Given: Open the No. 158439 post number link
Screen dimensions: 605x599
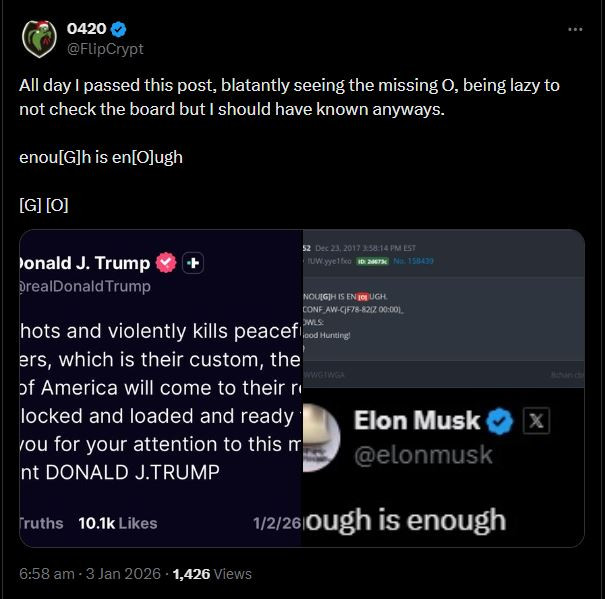Looking at the screenshot, I should point(415,261).
